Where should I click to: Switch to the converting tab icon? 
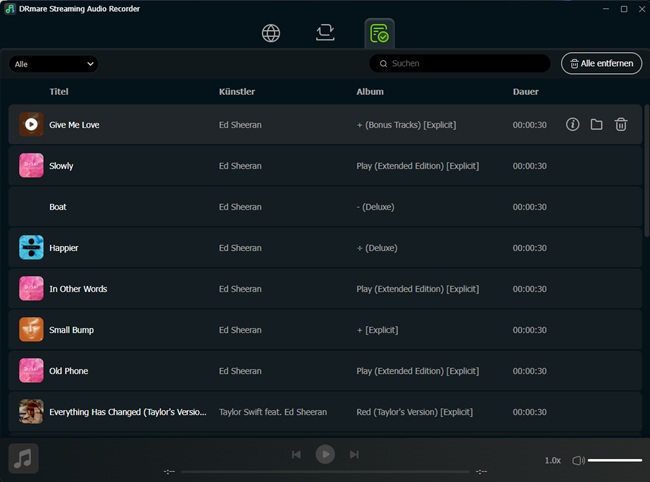tap(325, 32)
